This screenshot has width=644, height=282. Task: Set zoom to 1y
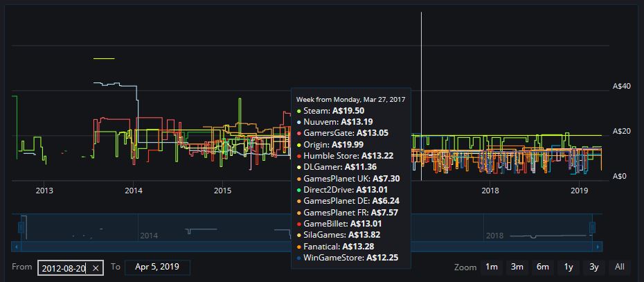569,267
